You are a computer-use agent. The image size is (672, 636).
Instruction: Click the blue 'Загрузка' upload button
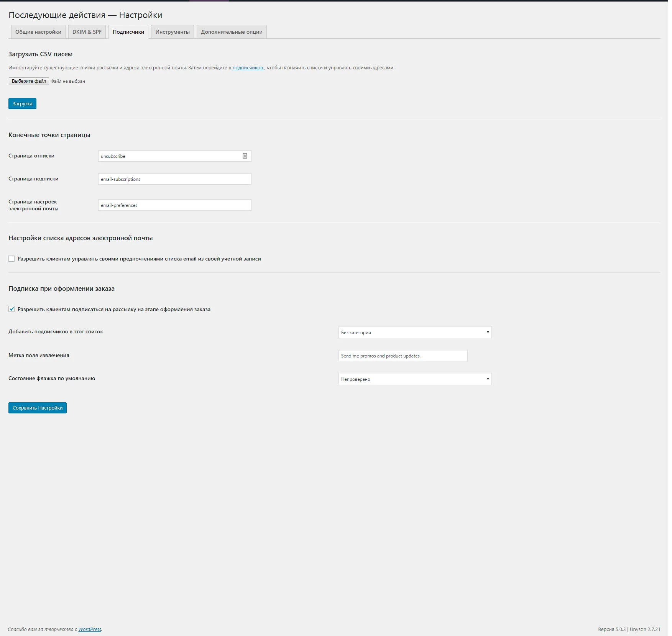tap(22, 104)
